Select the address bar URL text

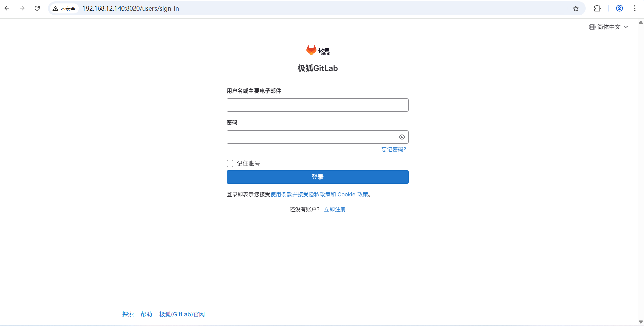click(131, 8)
